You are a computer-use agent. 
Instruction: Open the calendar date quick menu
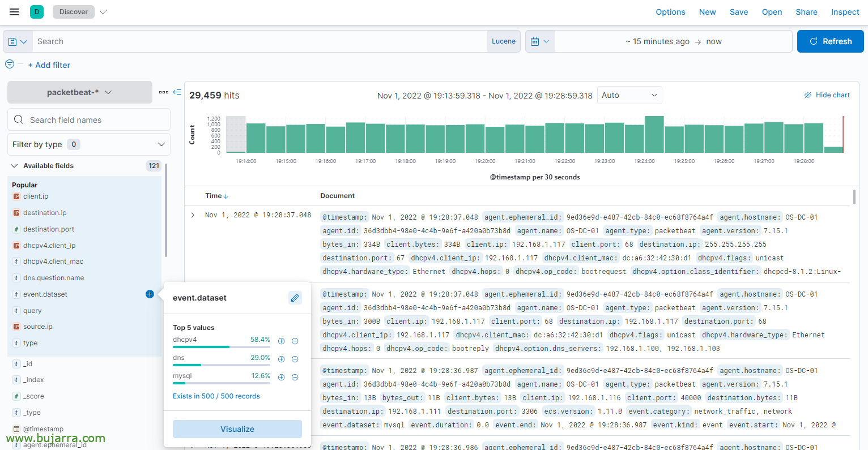click(540, 41)
